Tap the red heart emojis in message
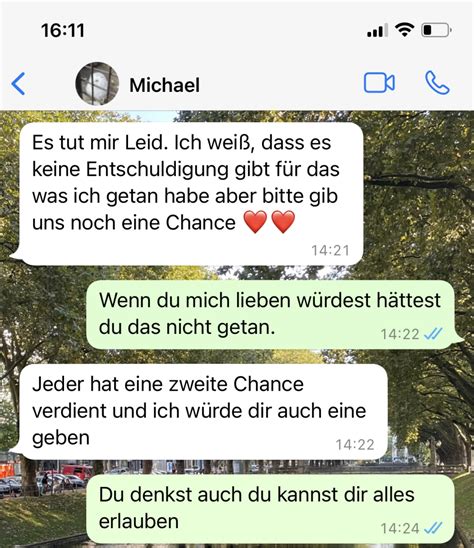The height and width of the screenshot is (548, 474). [269, 222]
